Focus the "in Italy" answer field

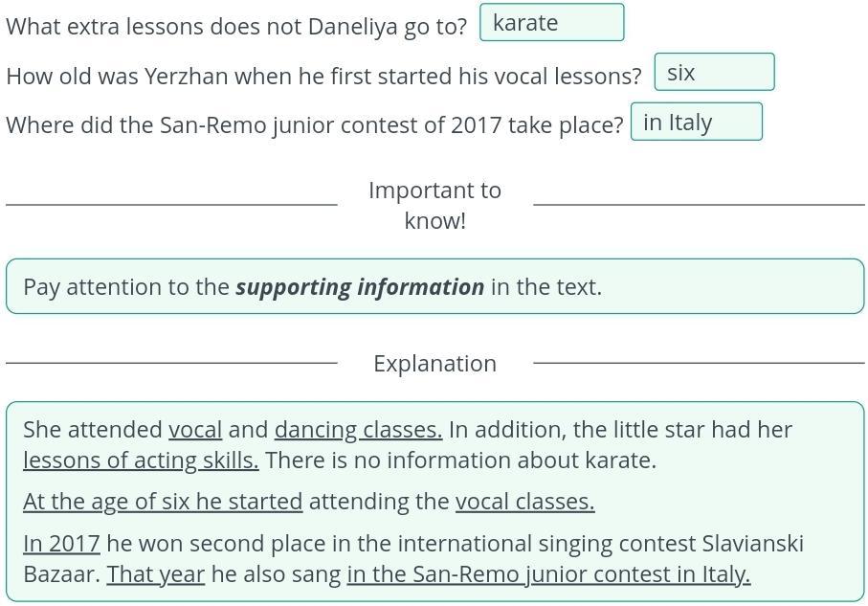coord(696,123)
